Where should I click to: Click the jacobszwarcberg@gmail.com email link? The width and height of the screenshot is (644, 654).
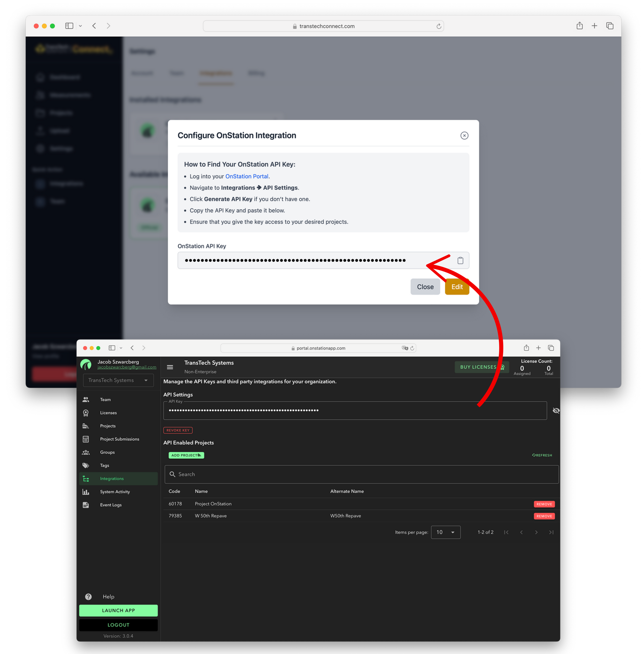[x=126, y=367]
